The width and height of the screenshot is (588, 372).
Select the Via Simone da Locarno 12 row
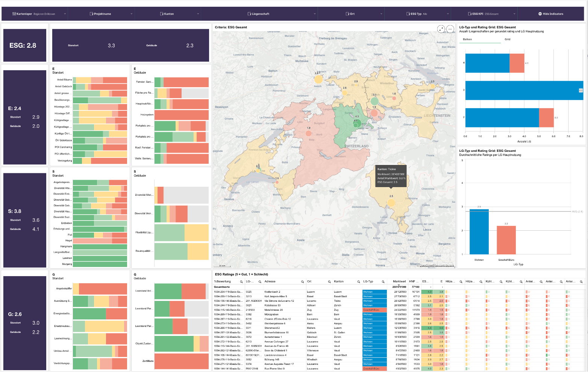coord(279,301)
